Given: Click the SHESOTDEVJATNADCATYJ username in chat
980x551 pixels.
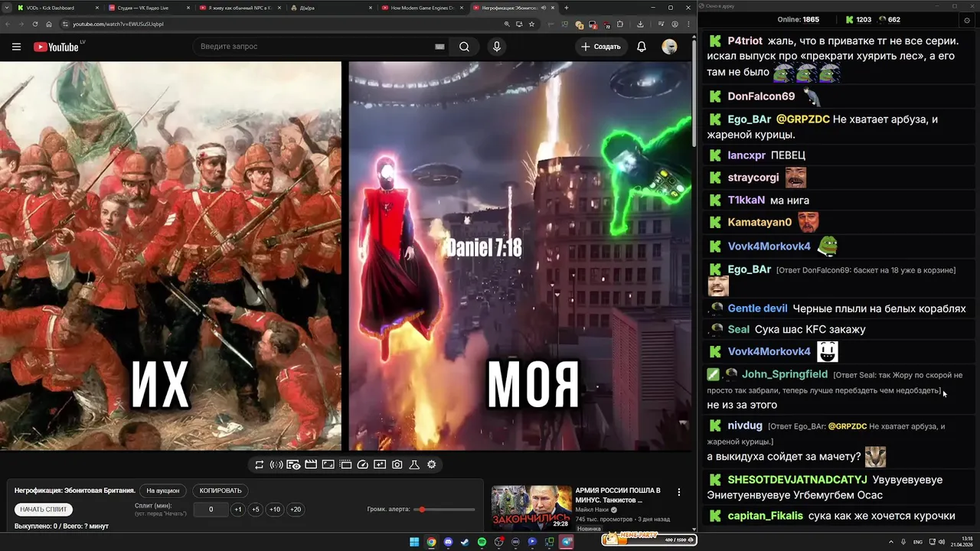Looking at the screenshot, I should [x=797, y=480].
